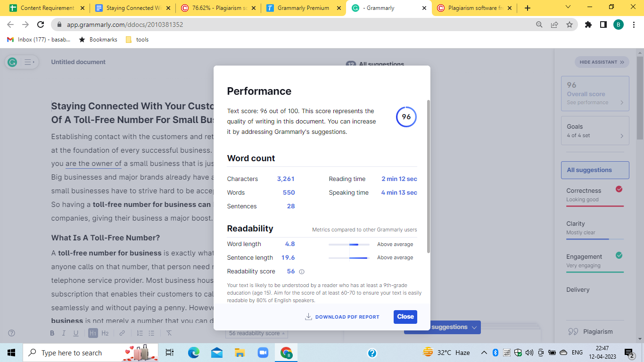Screen dimensions: 644x362
Task: Launch Microsoft Edge from the taskbar
Action: [194, 353]
